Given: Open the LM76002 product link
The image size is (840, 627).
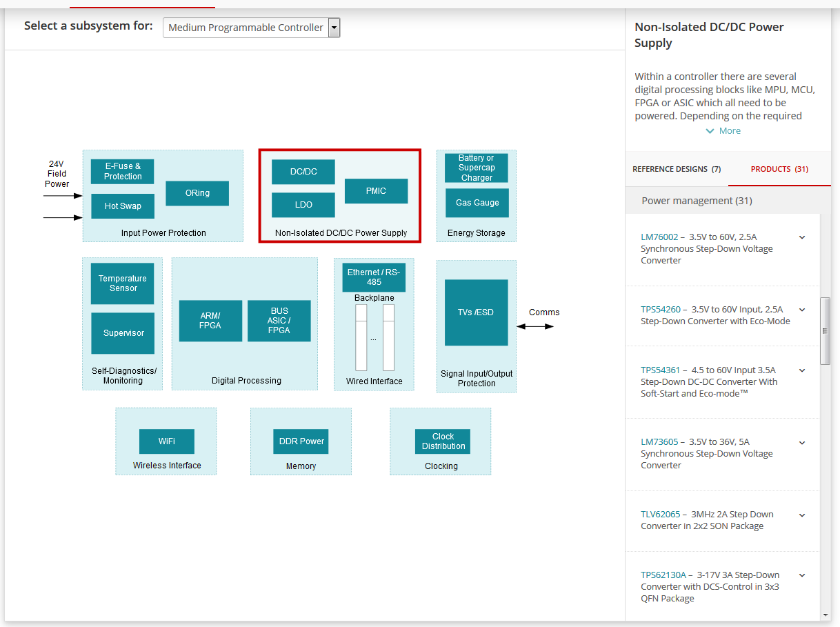Looking at the screenshot, I should (659, 237).
